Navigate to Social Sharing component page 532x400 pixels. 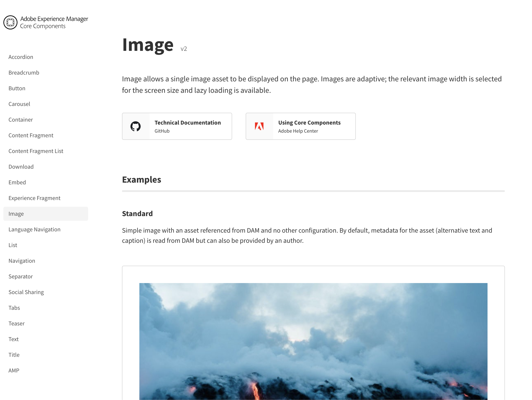26,292
